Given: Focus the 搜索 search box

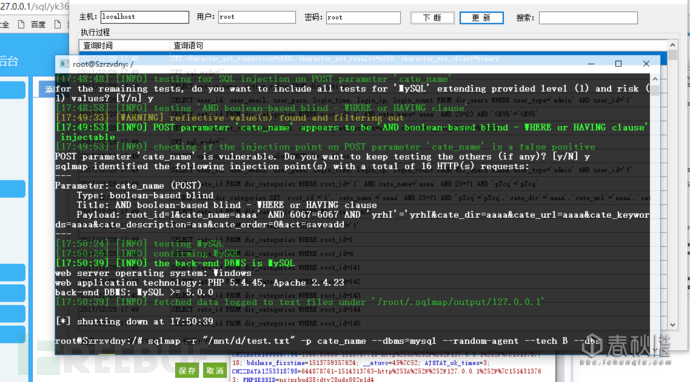Looking at the screenshot, I should (x=588, y=18).
